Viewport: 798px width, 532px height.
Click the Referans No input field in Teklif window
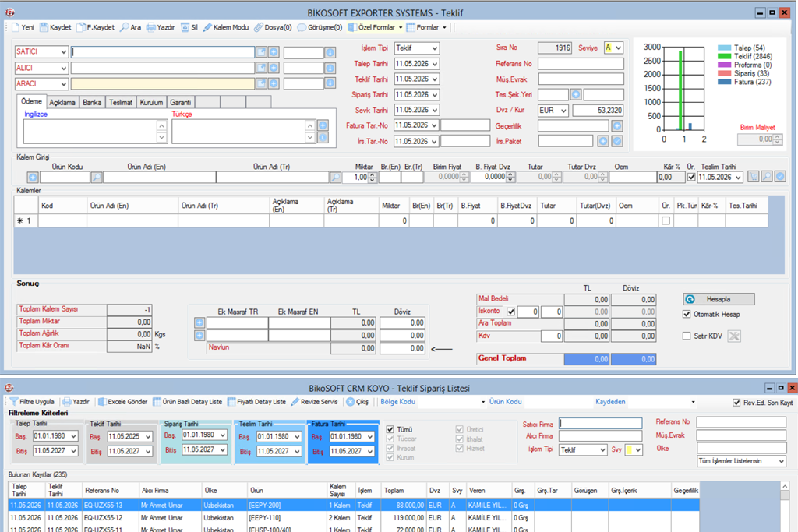point(580,64)
